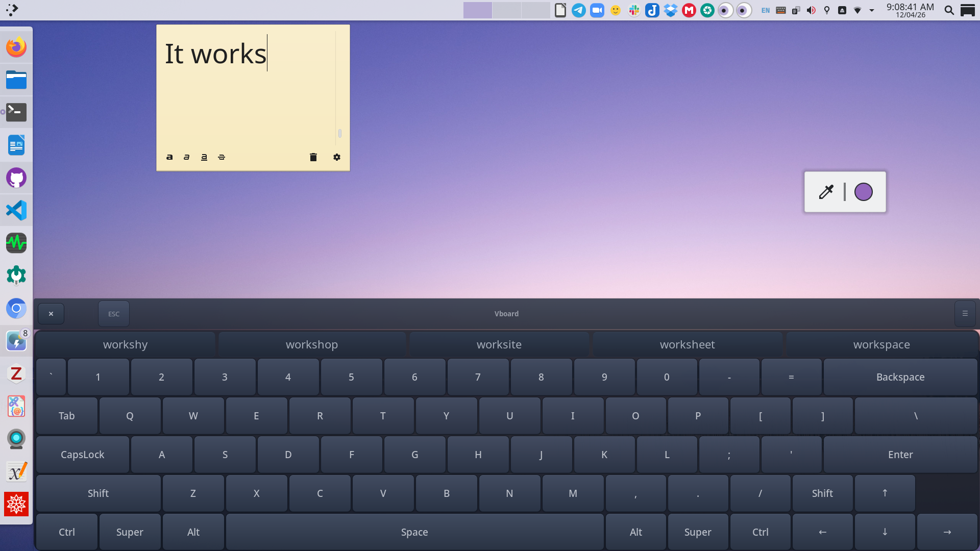Open the search magnifier in the top panel
The height and width of the screenshot is (551, 980).
tap(949, 10)
